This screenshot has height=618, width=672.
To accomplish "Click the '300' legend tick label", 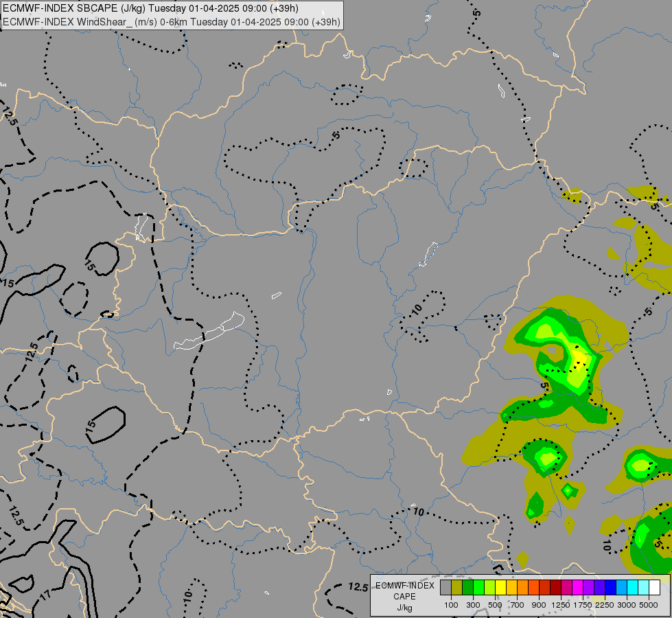I will [473, 605].
